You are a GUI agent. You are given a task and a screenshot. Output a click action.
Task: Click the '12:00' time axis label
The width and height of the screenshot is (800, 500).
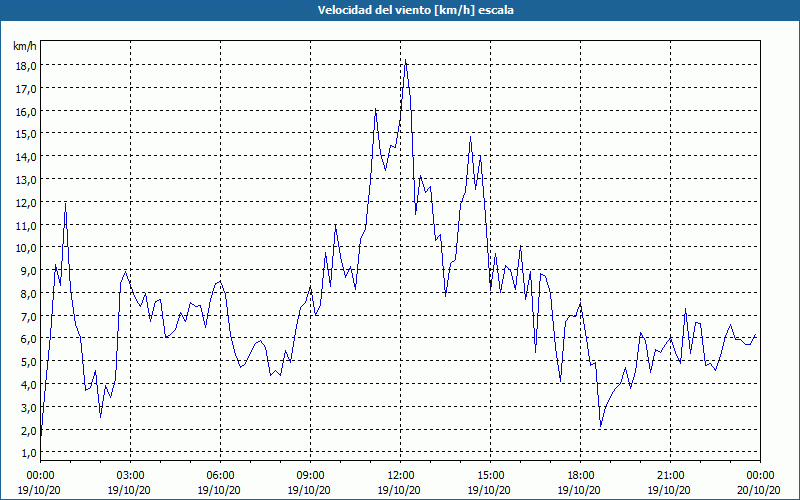coord(401,476)
